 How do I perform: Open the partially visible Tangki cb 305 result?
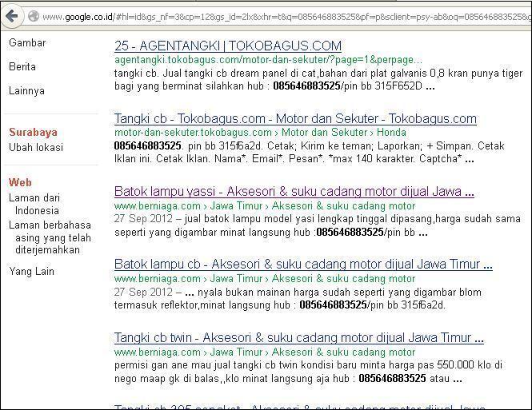[299, 407]
